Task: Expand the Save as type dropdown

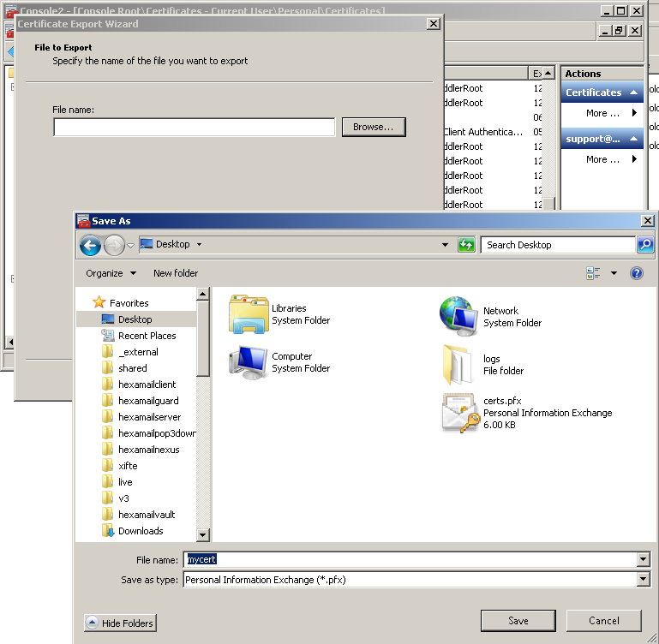Action: (x=643, y=580)
